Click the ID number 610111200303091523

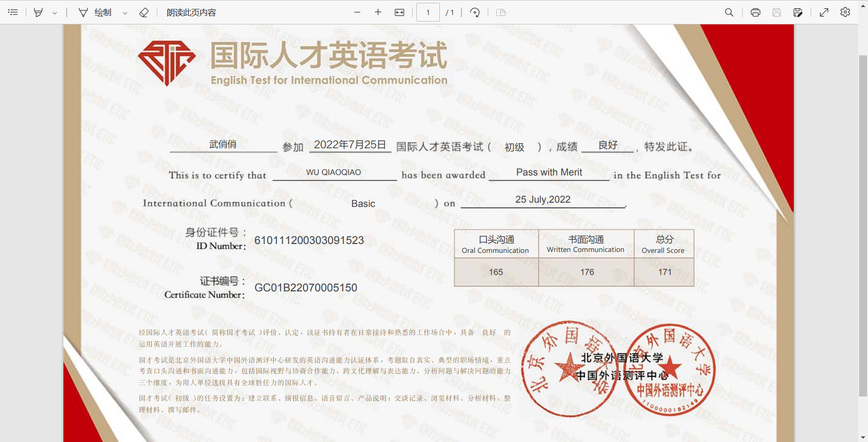click(309, 240)
